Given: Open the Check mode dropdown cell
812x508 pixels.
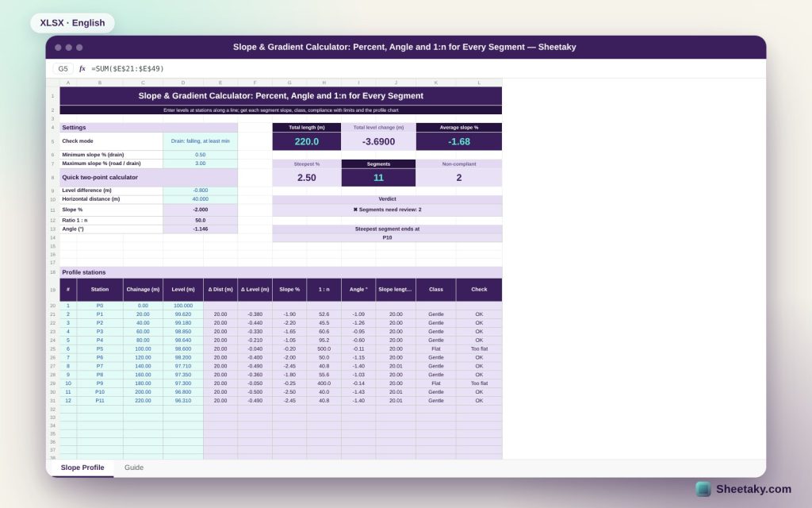Looking at the screenshot, I should pyautogui.click(x=200, y=141).
